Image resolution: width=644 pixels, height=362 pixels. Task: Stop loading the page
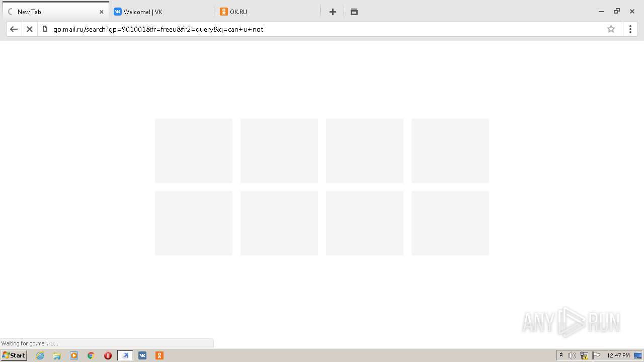pyautogui.click(x=29, y=29)
